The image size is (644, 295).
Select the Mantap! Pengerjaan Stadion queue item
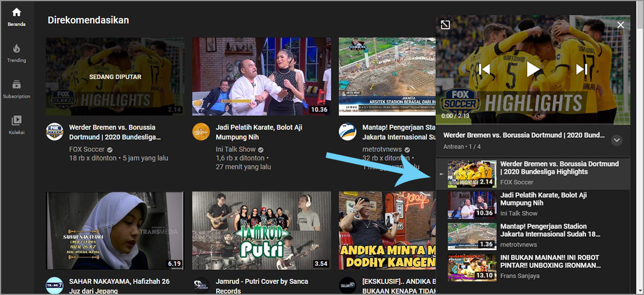pos(533,237)
